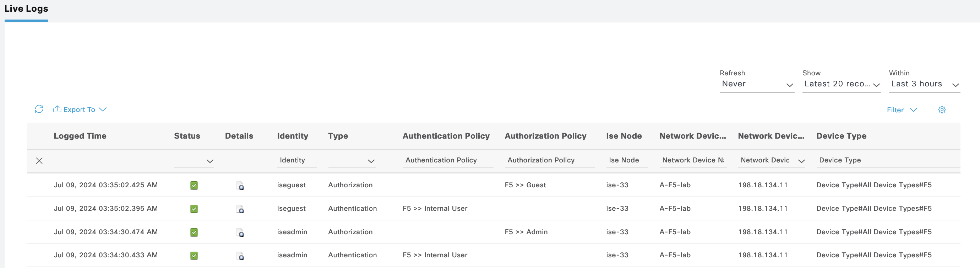Click green status icon for iseguest Authorization
Viewport: 980px width, 268px height.
(194, 186)
